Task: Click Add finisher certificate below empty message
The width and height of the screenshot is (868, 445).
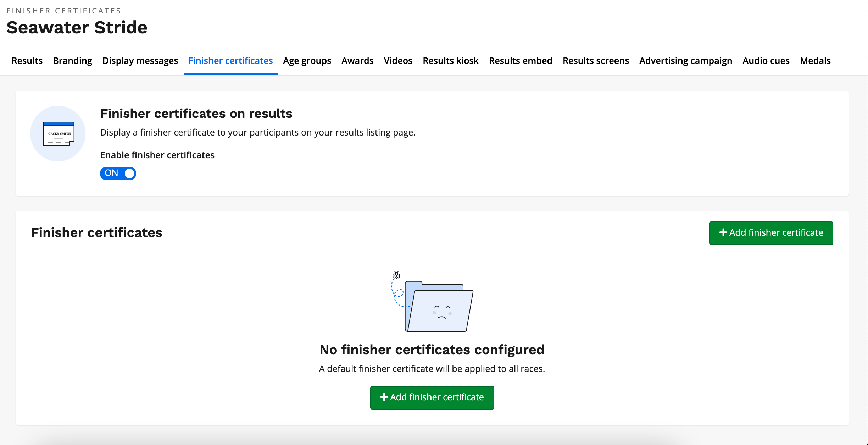Action: tap(432, 397)
